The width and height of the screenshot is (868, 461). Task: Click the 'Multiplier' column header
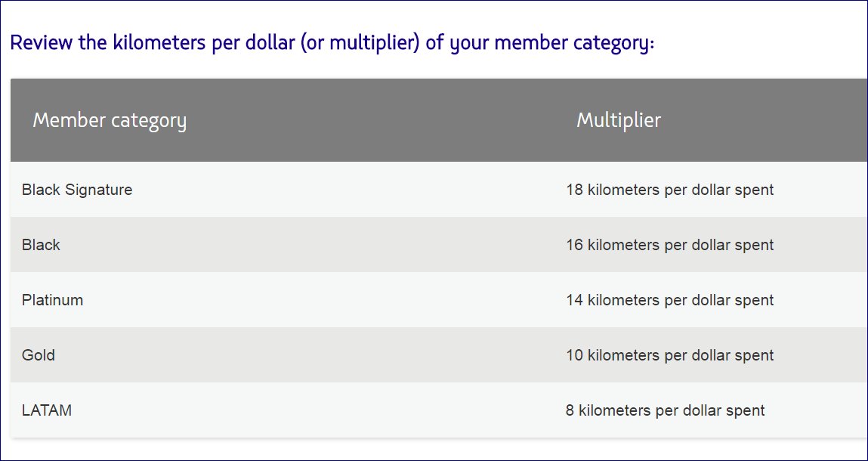[619, 120]
